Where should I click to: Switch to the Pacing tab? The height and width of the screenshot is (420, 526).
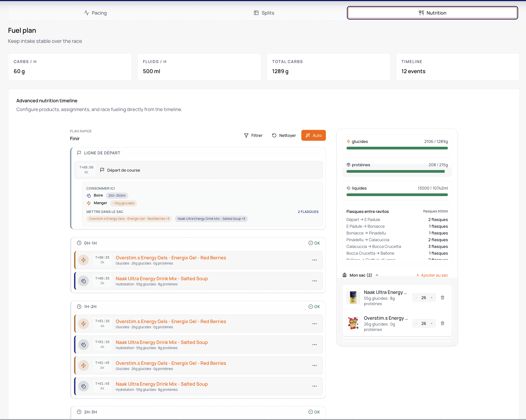96,13
